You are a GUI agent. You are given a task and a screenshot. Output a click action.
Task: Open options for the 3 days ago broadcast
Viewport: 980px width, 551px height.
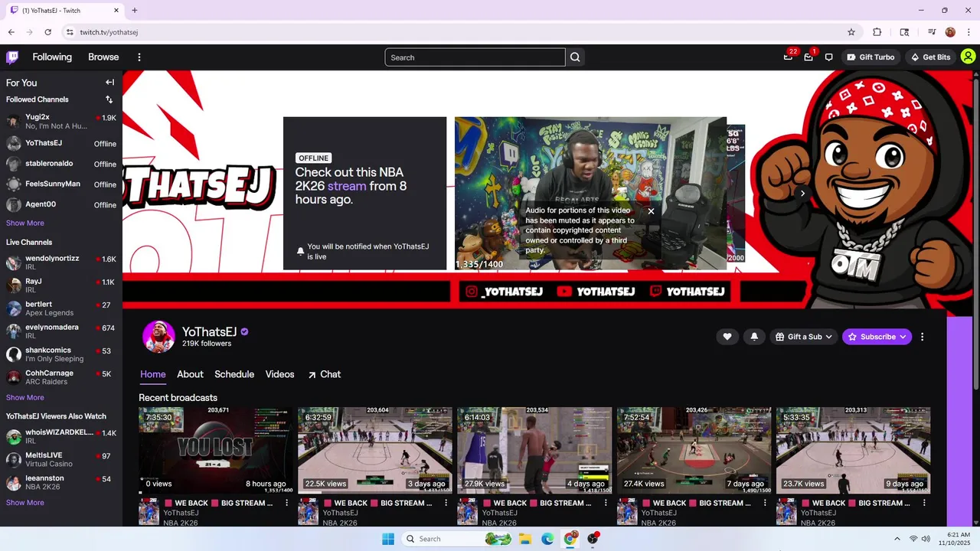coord(446,503)
